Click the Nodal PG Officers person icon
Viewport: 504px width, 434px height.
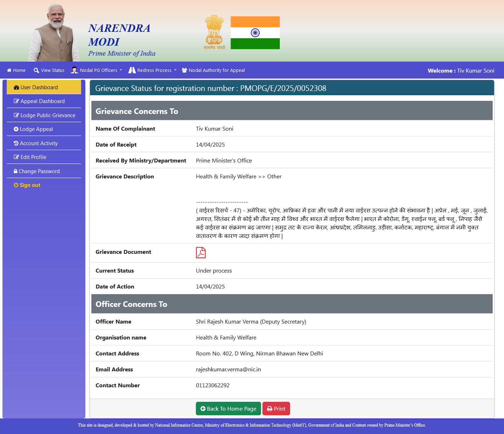click(74, 70)
